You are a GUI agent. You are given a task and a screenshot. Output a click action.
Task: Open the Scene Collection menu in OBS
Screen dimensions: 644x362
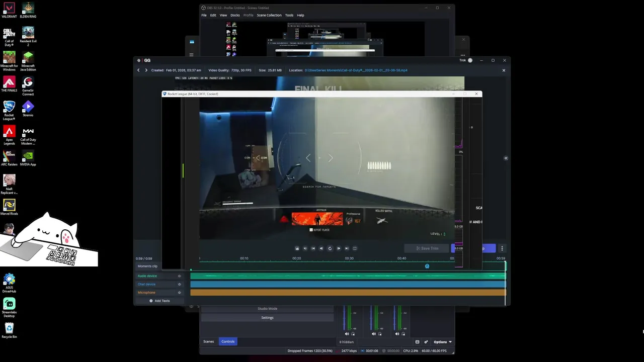coord(269,15)
